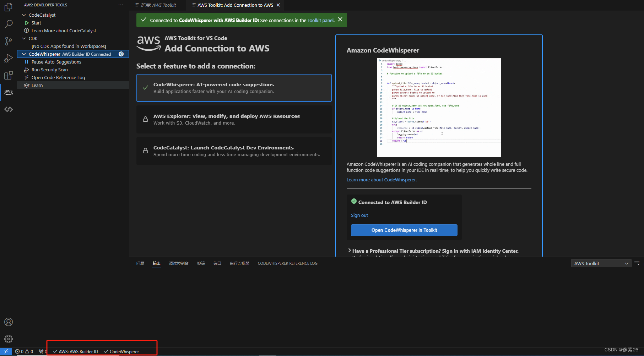Select the CodeCatalyst Dev Environments card
The height and width of the screenshot is (356, 644).
tap(234, 151)
